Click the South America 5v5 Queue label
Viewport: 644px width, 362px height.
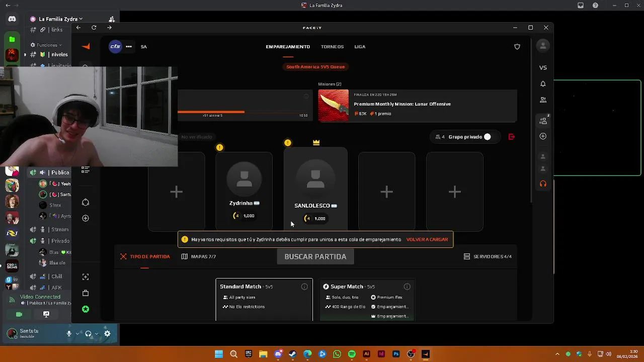point(315,67)
